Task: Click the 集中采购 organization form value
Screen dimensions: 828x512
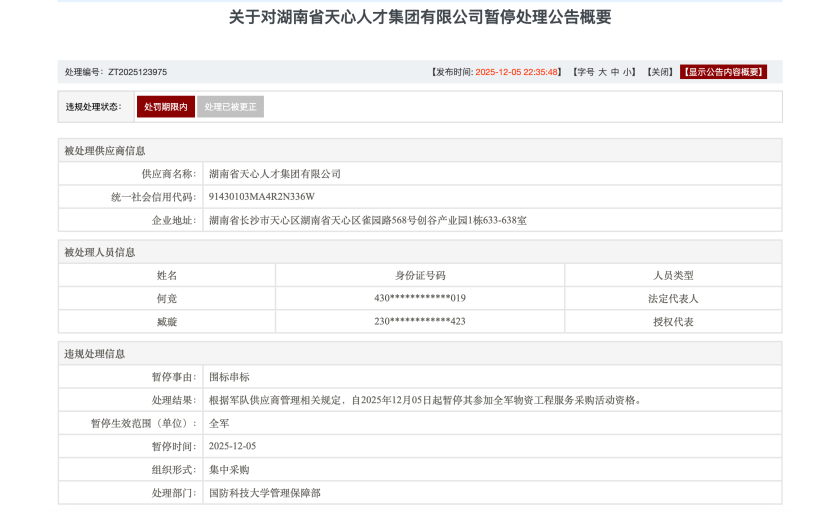Action: pos(229,469)
